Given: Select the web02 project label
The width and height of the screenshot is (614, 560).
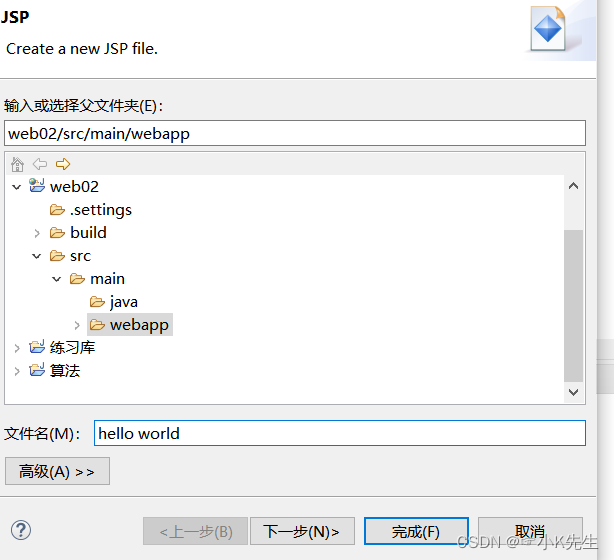Looking at the screenshot, I should [x=74, y=186].
